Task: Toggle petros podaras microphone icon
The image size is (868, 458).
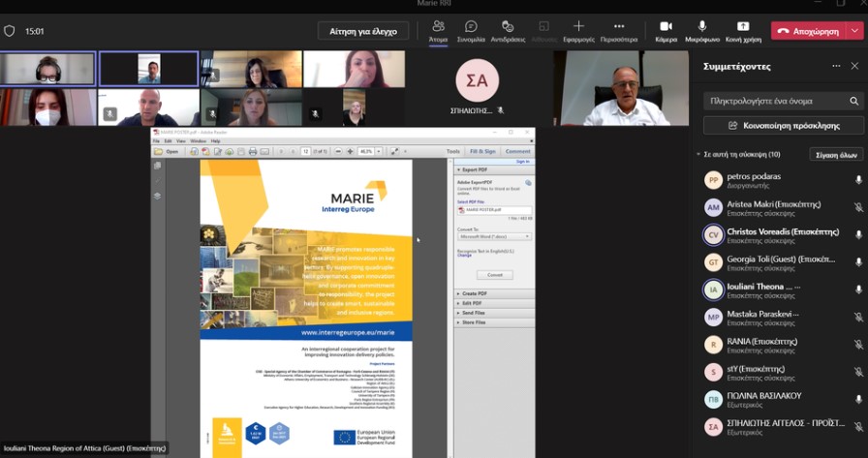Action: (858, 180)
